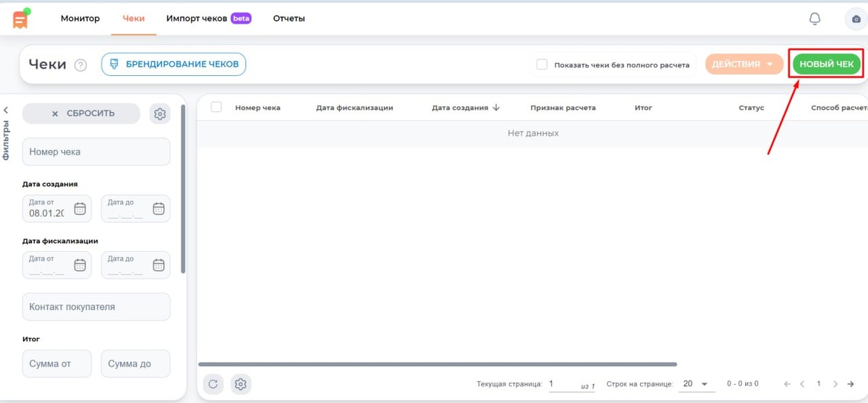Open the Отчеты tab
The image size is (868, 403).
[x=289, y=19]
